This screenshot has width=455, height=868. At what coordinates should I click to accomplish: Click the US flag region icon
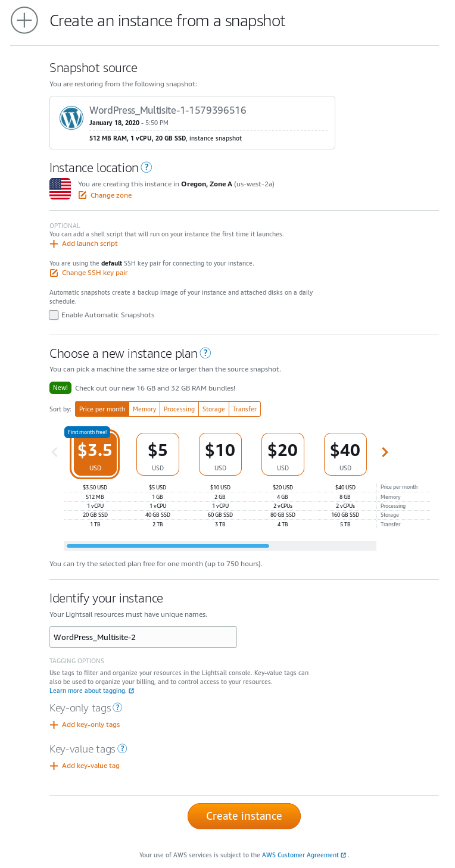60,188
